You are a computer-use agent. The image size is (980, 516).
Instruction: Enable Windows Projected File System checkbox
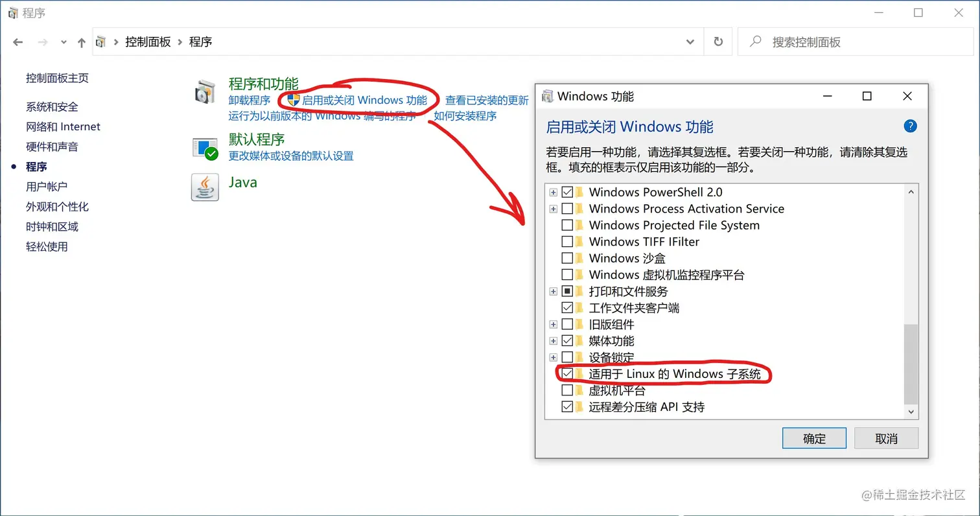point(567,225)
